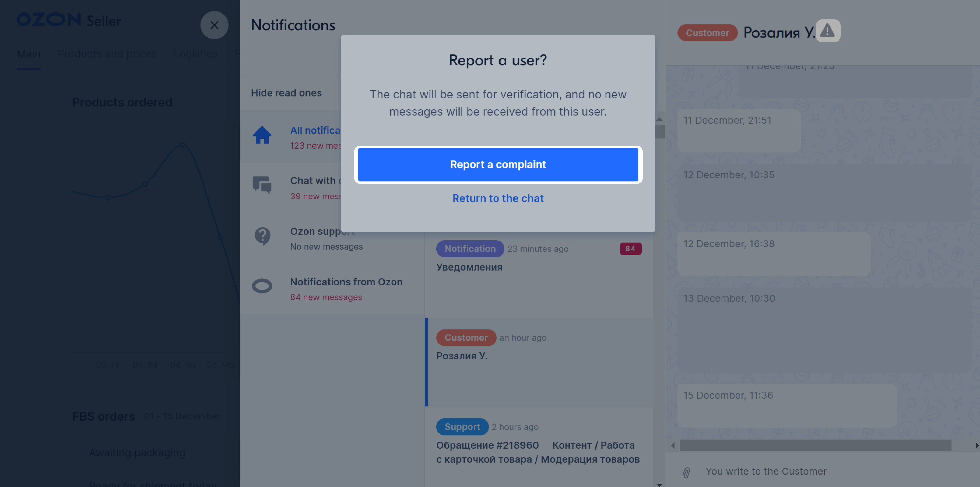
Task: Select the All notifications home icon
Action: [262, 135]
